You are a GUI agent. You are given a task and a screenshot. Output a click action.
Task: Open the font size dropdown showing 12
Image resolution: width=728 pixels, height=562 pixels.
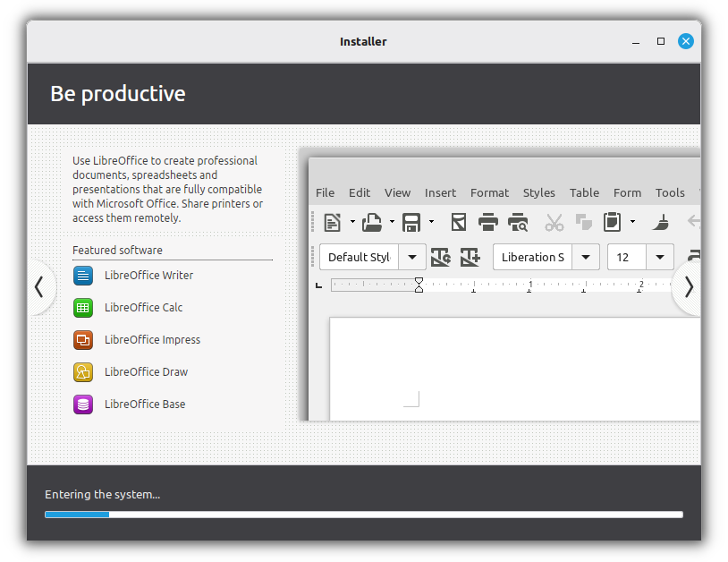(x=659, y=257)
